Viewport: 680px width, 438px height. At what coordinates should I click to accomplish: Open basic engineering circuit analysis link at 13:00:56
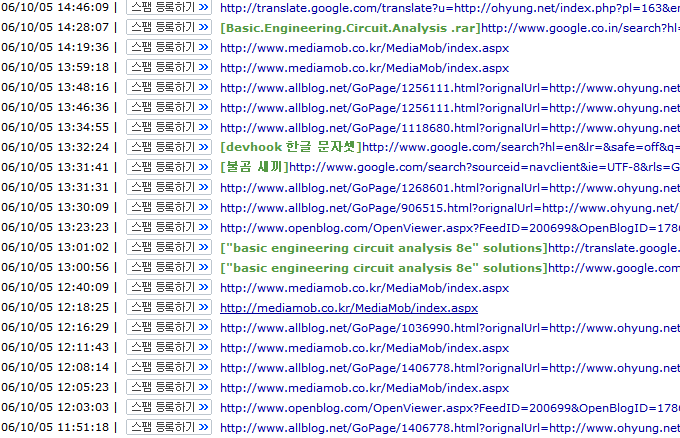pos(450,268)
